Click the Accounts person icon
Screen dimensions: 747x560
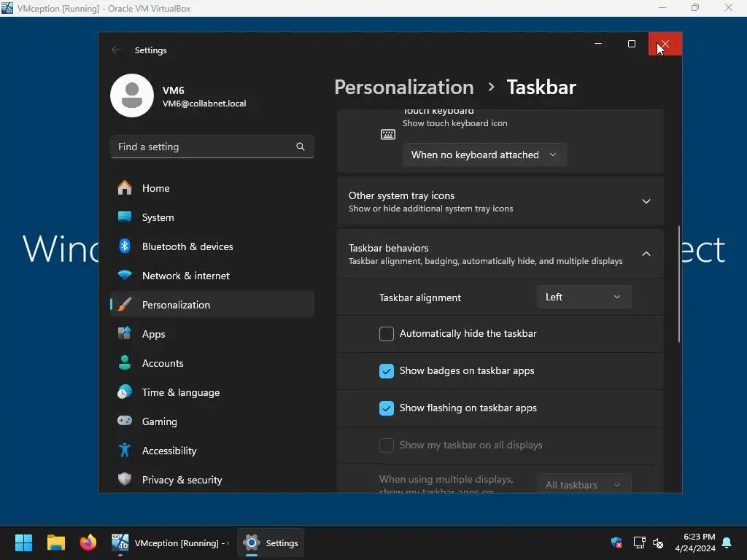coord(124,363)
